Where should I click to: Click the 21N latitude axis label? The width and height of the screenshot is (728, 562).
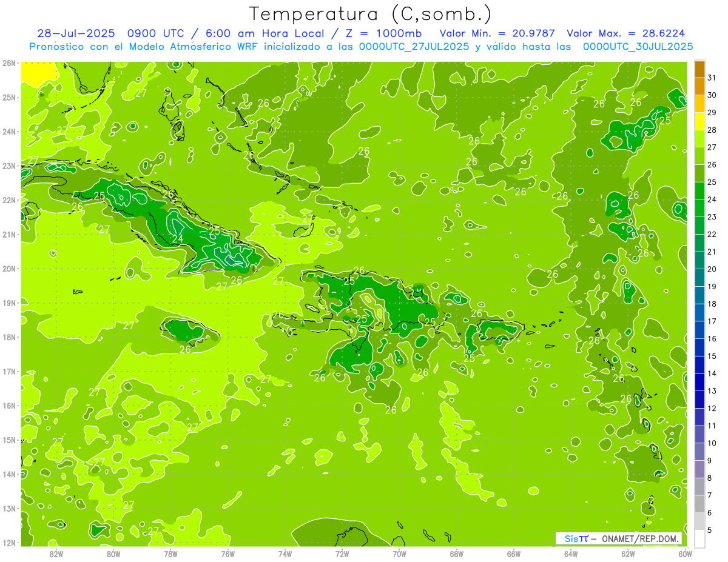(9, 235)
